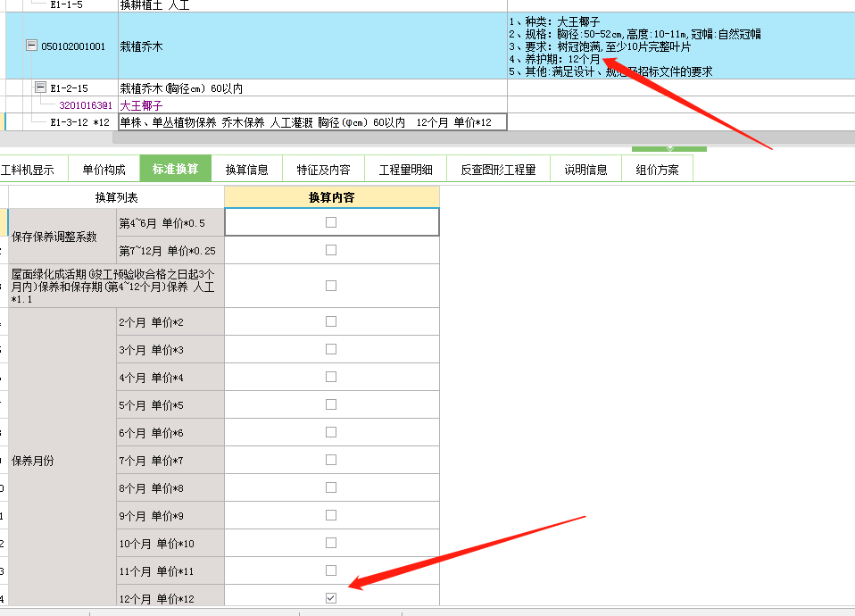Switch to the 组价方案 tab
This screenshot has width=855, height=616.
(658, 170)
